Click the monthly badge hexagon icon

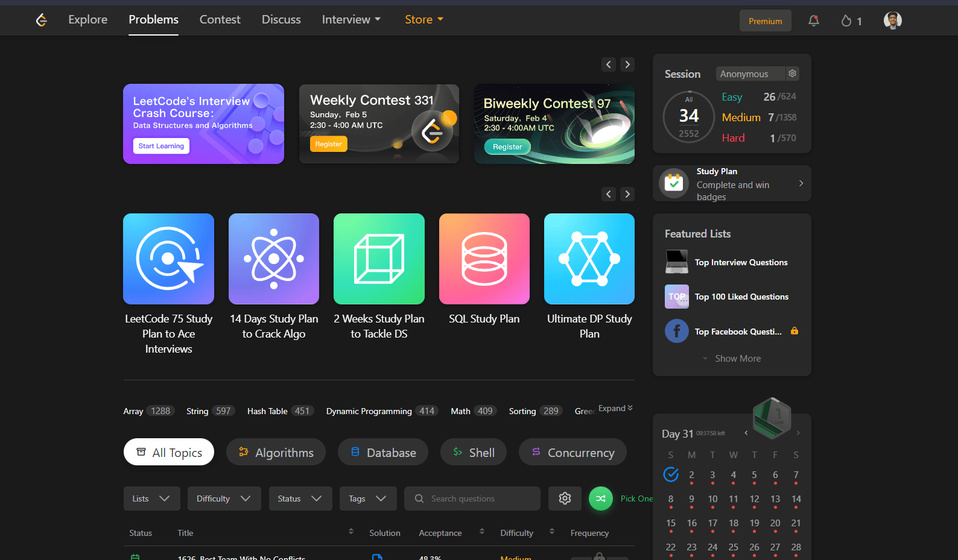pyautogui.click(x=772, y=417)
